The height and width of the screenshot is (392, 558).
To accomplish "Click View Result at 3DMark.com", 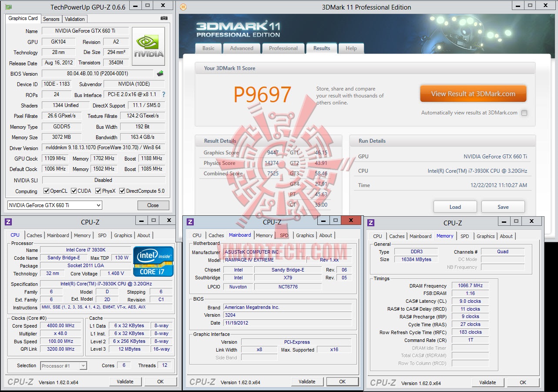I will tap(473, 94).
